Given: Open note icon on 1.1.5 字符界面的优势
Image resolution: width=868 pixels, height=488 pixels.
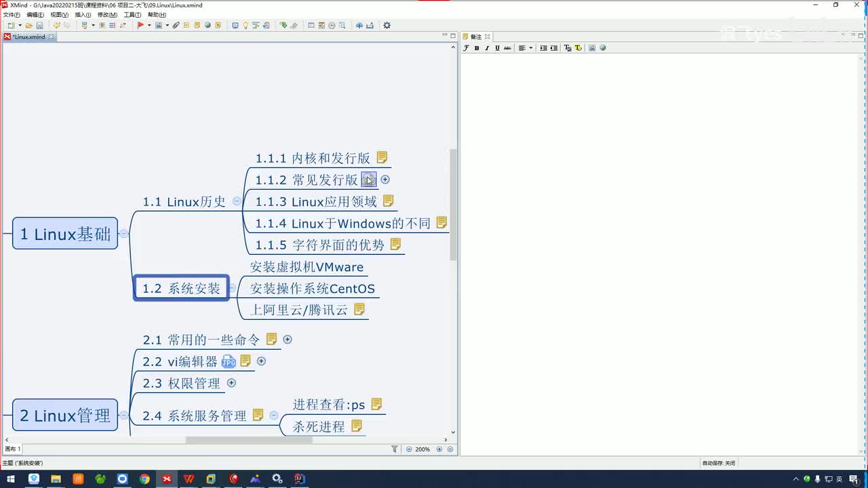Looking at the screenshot, I should coord(395,244).
